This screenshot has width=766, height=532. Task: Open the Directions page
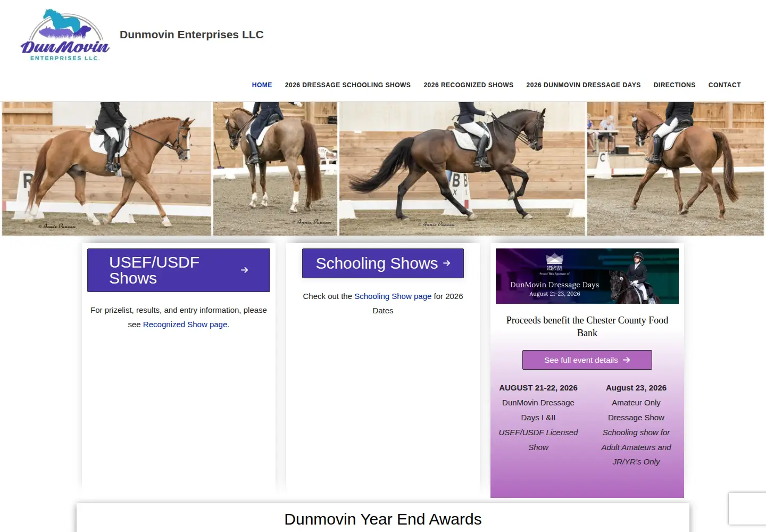675,85
